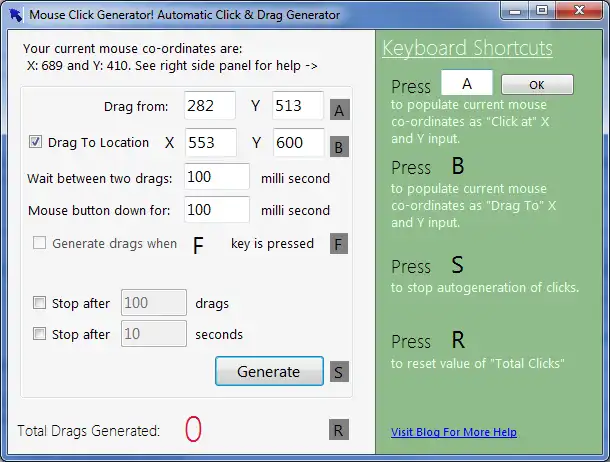Click the Keyboard Shortcuts heading link

pos(467,48)
